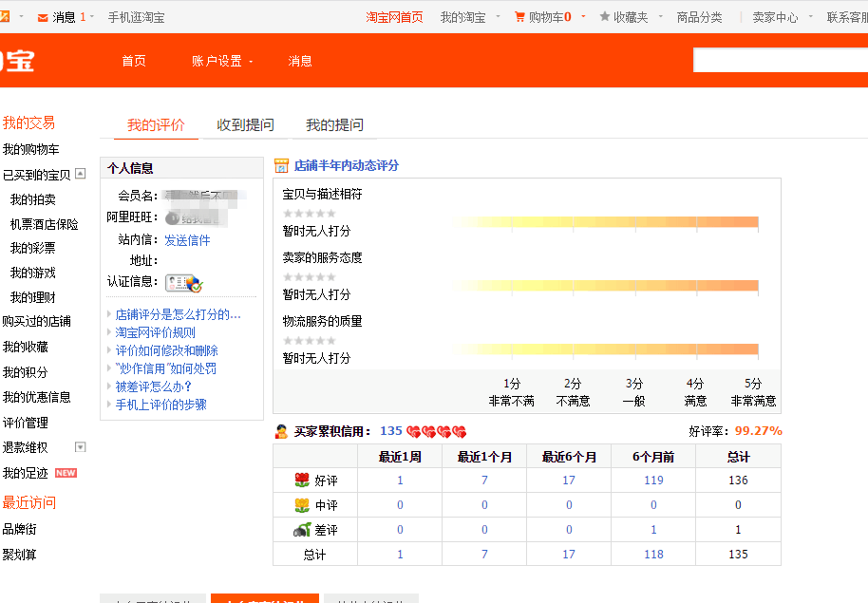Viewport: 868px width, 603px height.
Task: Open the 被差评怎么办 link
Action: [153, 386]
